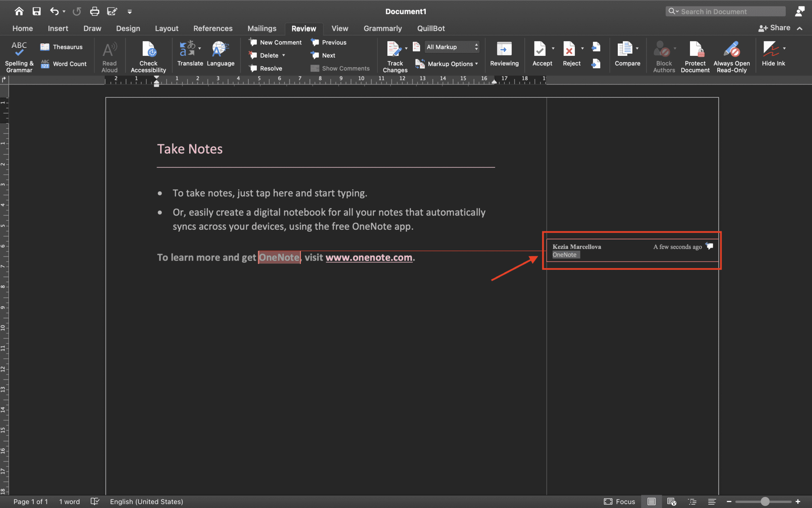812x508 pixels.
Task: Enable Focus mode in the status bar
Action: coord(619,501)
